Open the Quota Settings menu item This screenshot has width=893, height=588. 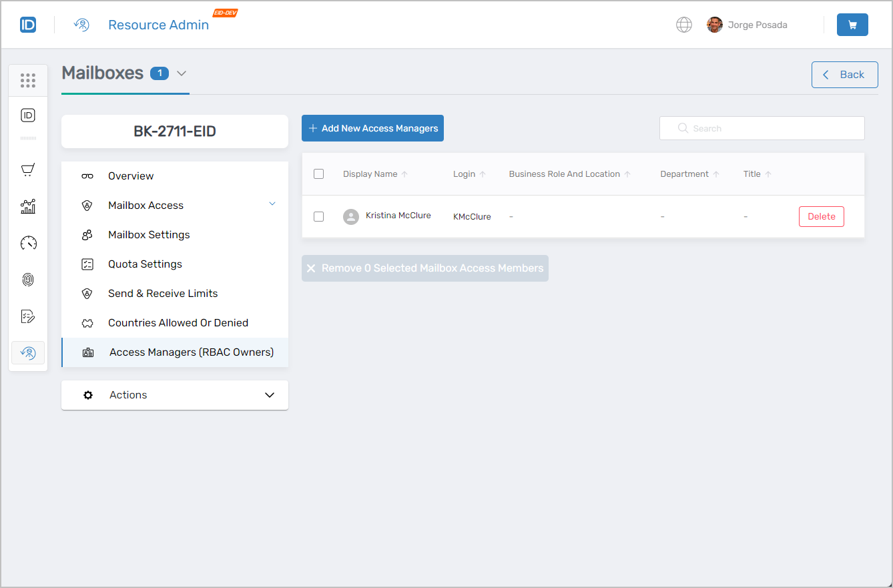145,264
